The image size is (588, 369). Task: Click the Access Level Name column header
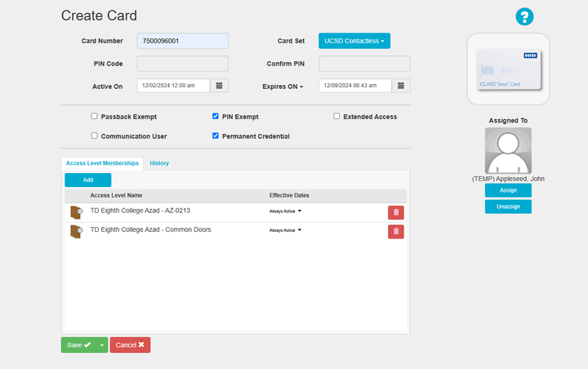coord(116,195)
